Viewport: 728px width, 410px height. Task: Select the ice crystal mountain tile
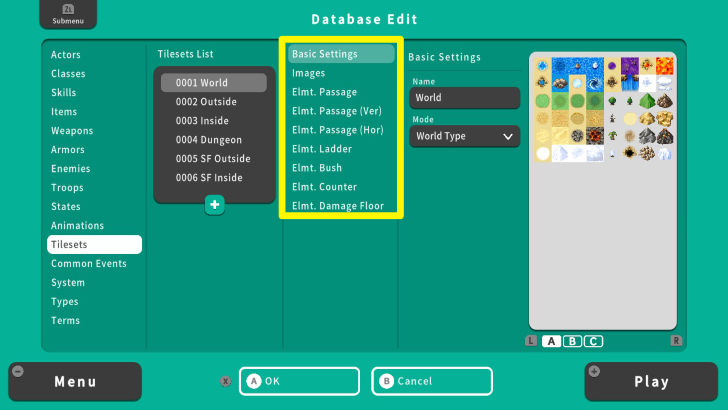665,153
